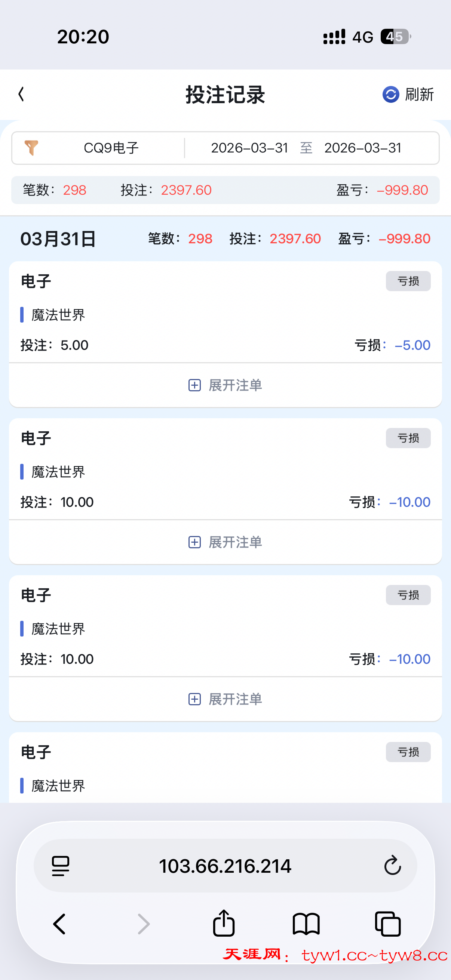Tap the 亏损 badge on the fourth record
The height and width of the screenshot is (980, 451).
click(x=408, y=752)
